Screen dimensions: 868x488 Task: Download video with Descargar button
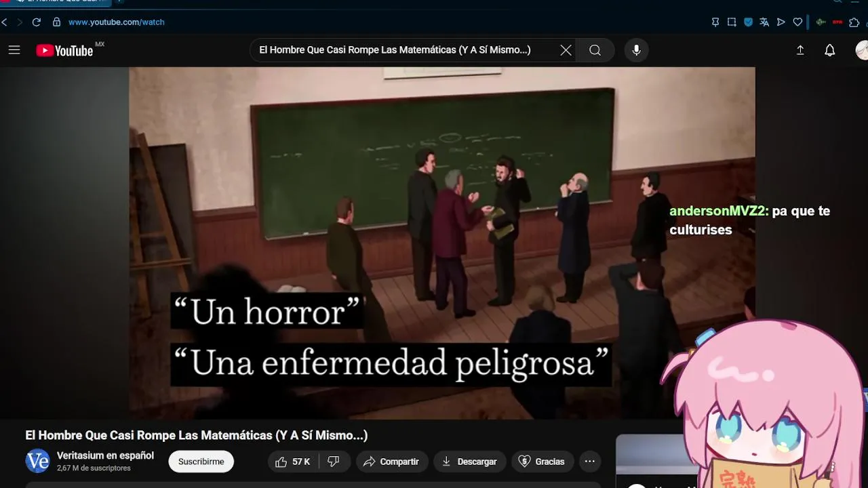coord(470,462)
